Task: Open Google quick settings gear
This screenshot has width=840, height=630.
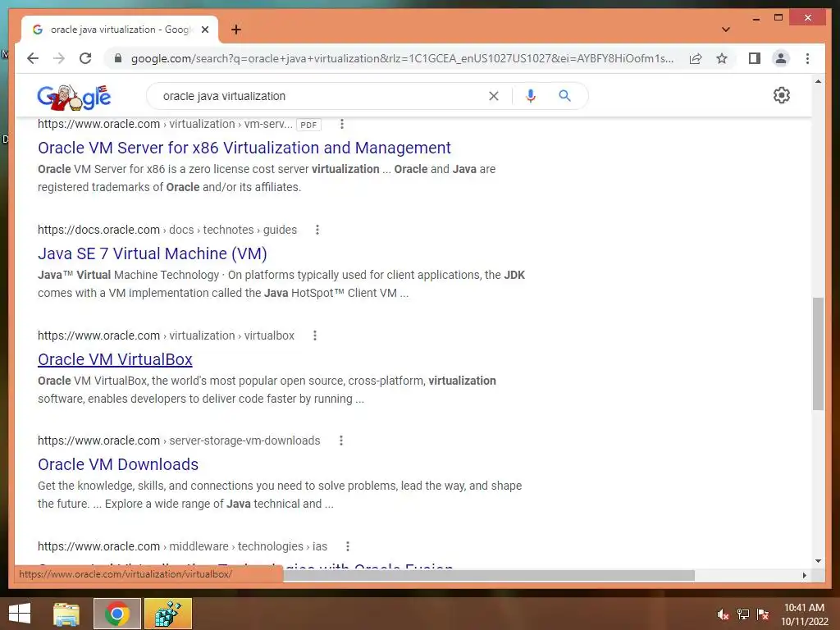Action: tap(782, 95)
